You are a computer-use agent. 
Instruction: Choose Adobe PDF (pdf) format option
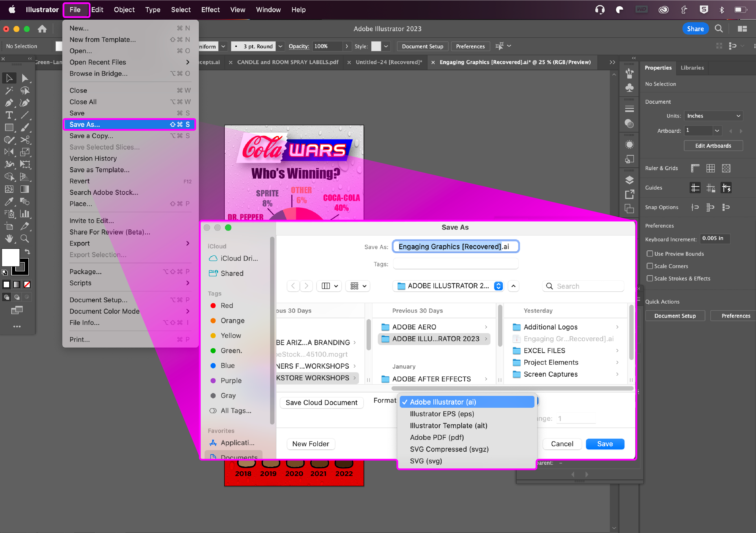click(x=437, y=437)
